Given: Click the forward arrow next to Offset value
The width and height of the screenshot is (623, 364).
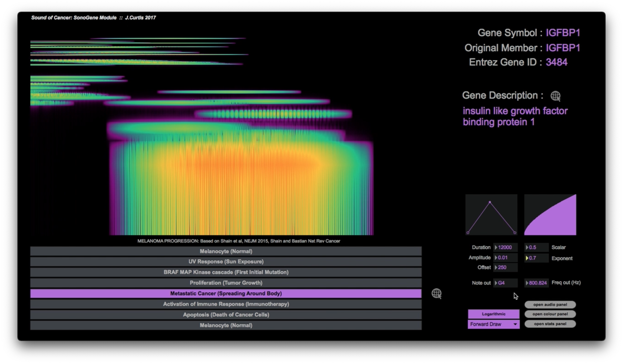Looking at the screenshot, I should pos(495,267).
